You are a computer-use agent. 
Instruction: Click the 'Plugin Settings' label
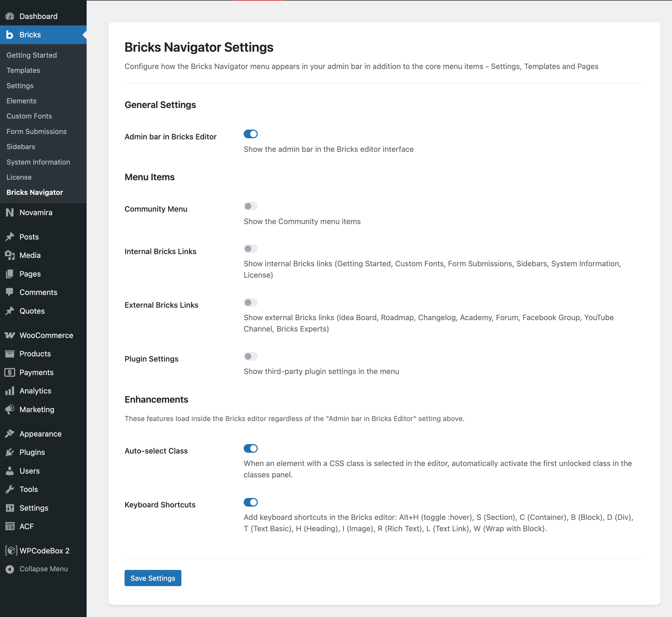tap(151, 359)
